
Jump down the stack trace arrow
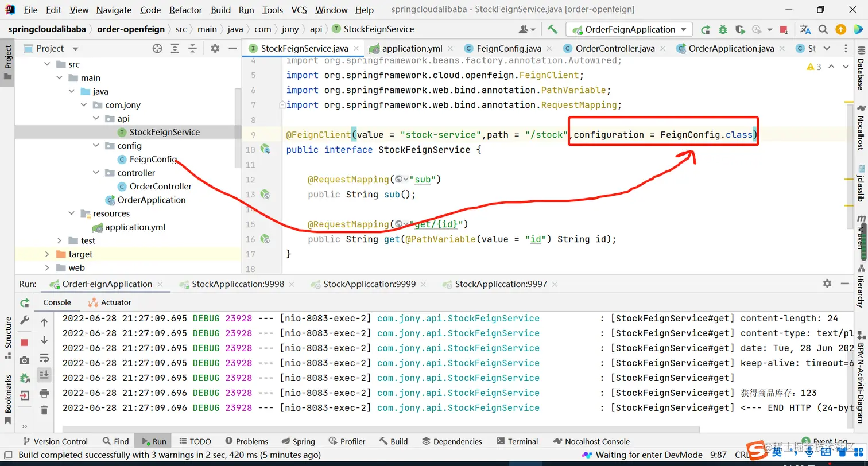44,340
